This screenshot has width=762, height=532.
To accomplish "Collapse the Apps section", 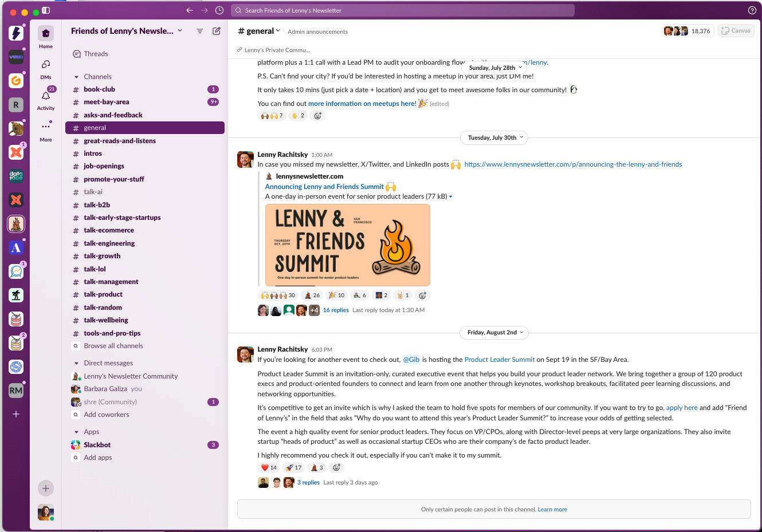I will click(76, 432).
